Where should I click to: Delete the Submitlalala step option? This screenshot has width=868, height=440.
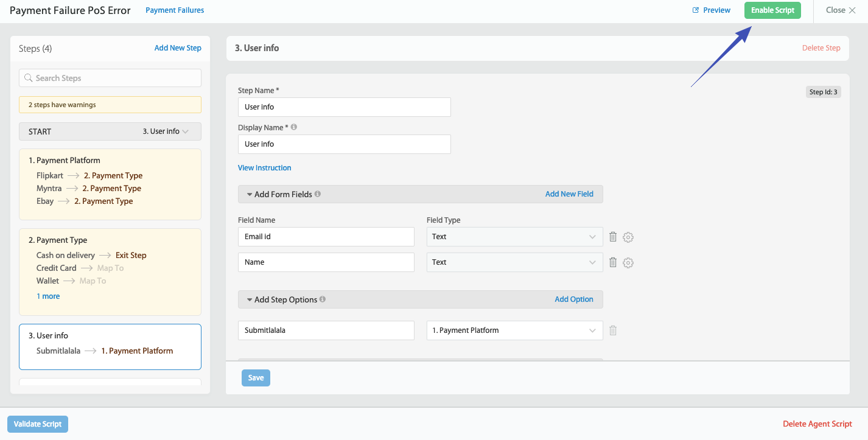(x=613, y=330)
